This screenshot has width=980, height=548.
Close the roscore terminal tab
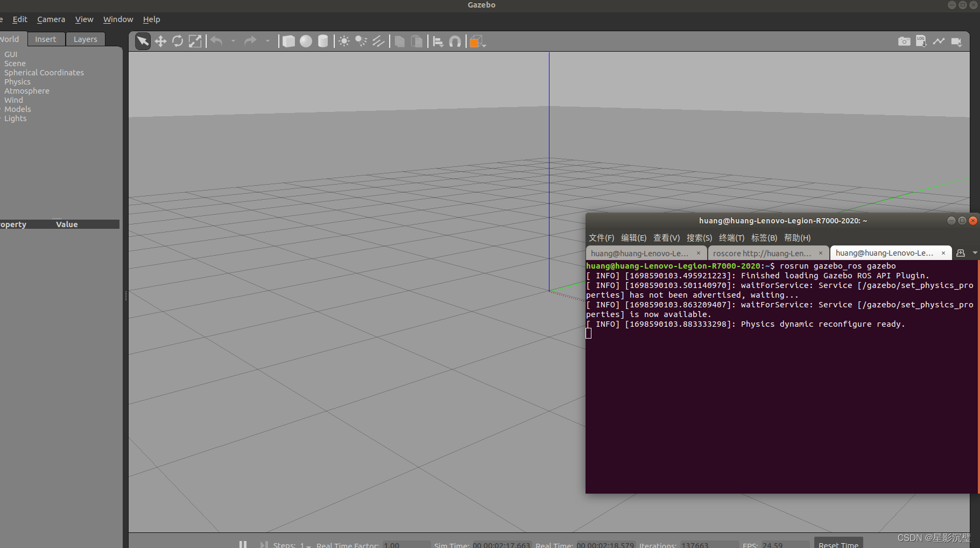point(821,253)
